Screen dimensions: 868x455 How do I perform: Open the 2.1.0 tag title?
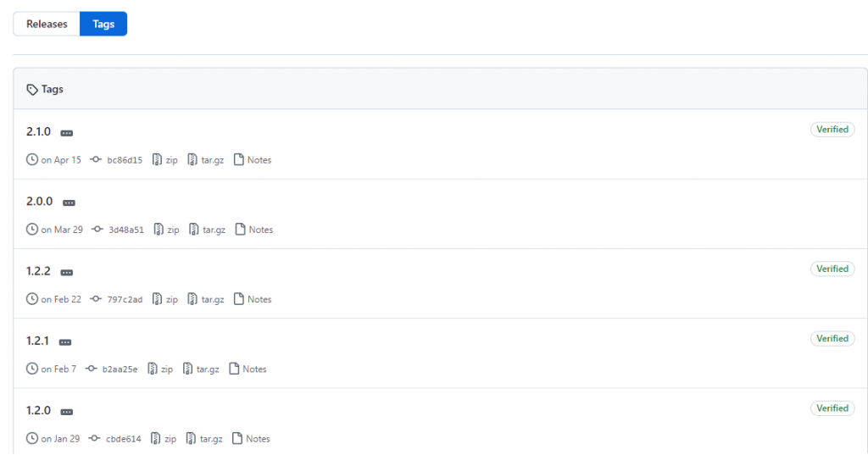point(38,131)
